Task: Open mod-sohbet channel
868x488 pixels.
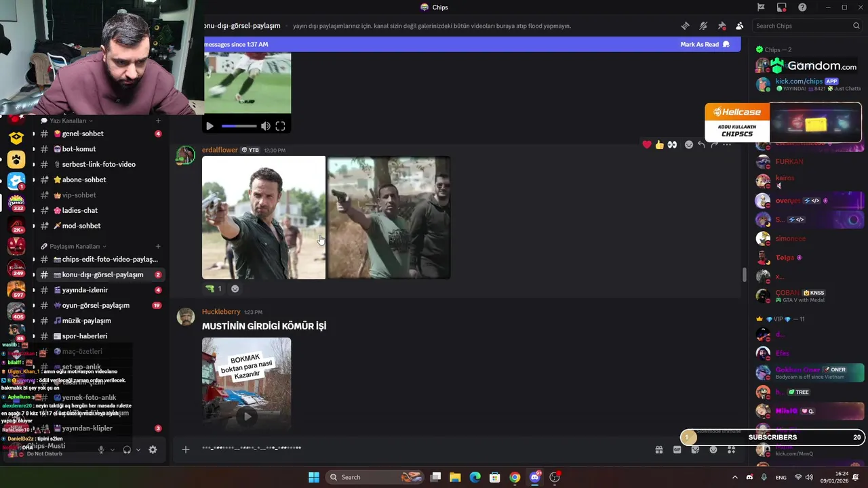Action: point(100,226)
